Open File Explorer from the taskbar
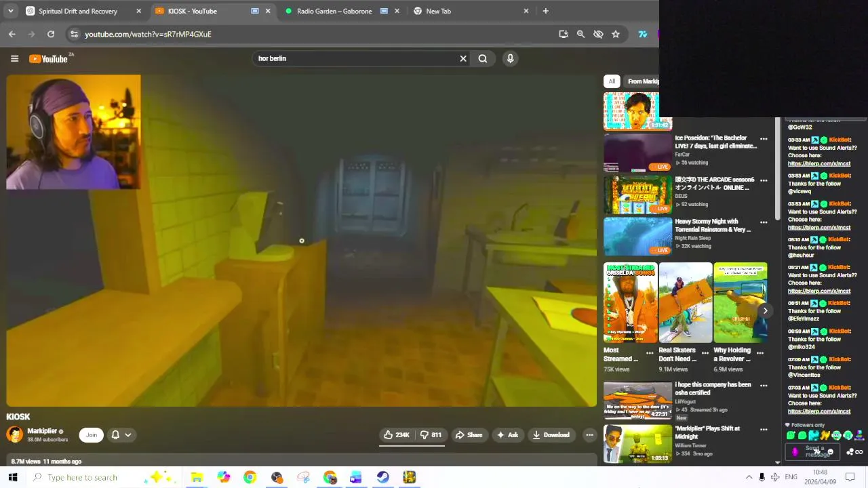Viewport: 868px width, 488px height. [x=197, y=477]
